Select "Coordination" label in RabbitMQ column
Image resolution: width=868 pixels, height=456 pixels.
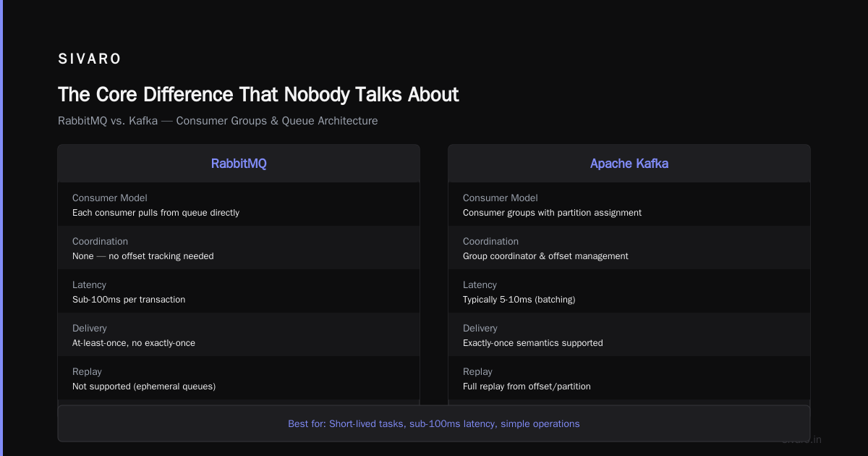(x=100, y=241)
